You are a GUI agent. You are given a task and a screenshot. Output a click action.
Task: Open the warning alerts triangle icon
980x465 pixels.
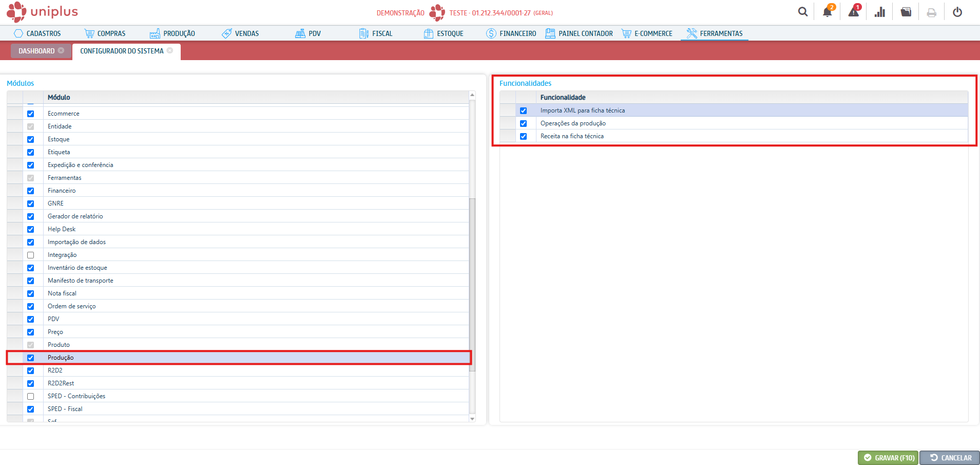(853, 12)
